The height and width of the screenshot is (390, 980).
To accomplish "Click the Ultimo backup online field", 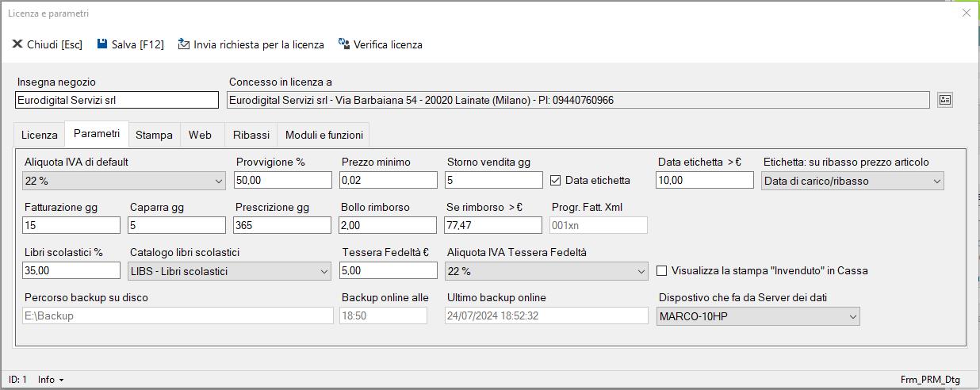I will pos(546,315).
